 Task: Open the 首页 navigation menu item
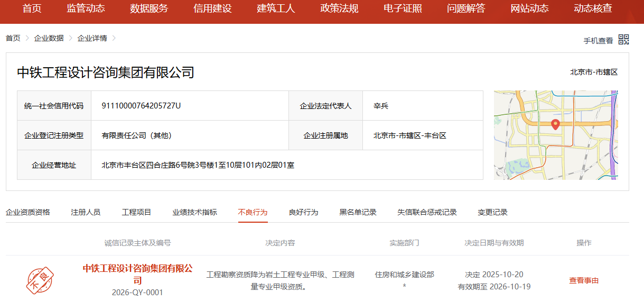[32, 8]
